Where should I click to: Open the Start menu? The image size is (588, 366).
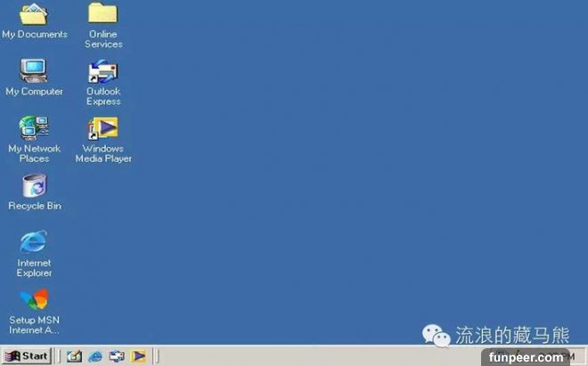pos(27,356)
